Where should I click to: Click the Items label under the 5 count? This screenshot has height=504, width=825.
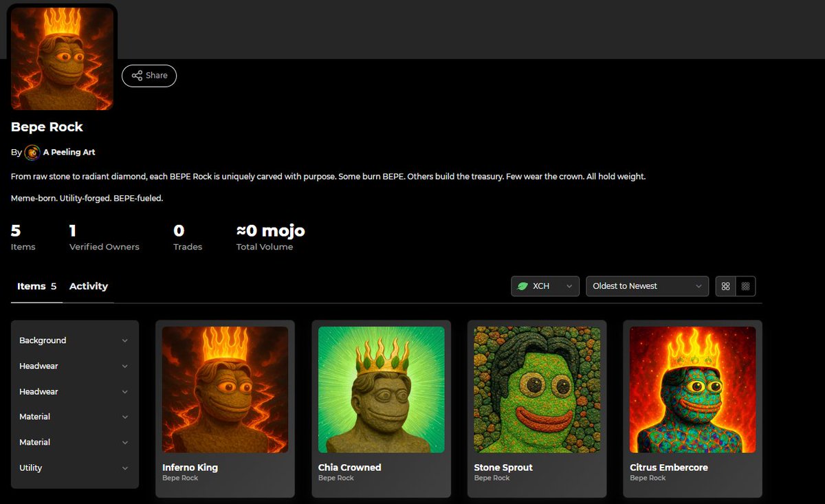(23, 247)
